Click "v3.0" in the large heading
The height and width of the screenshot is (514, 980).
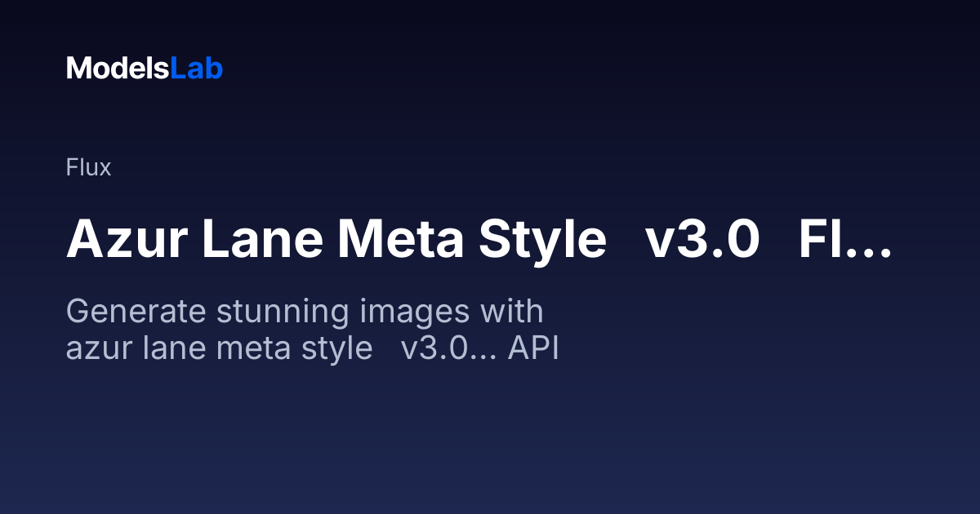pyautogui.click(x=702, y=239)
